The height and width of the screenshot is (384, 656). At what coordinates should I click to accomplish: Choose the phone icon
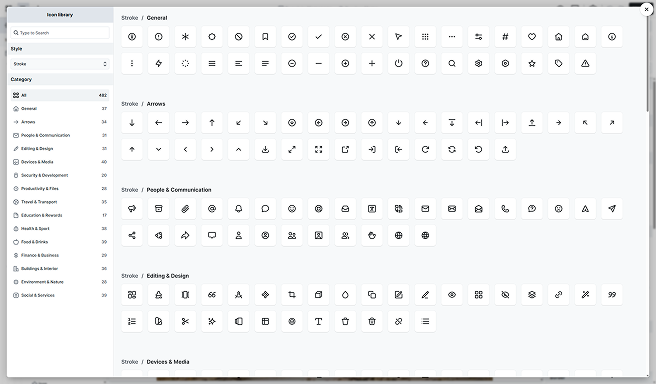coord(505,209)
